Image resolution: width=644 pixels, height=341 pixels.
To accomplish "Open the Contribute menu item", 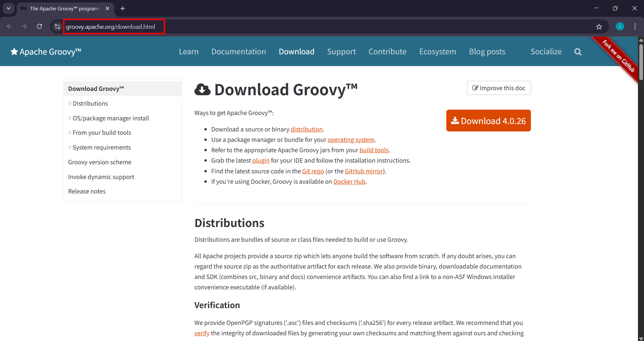I will click(x=388, y=52).
